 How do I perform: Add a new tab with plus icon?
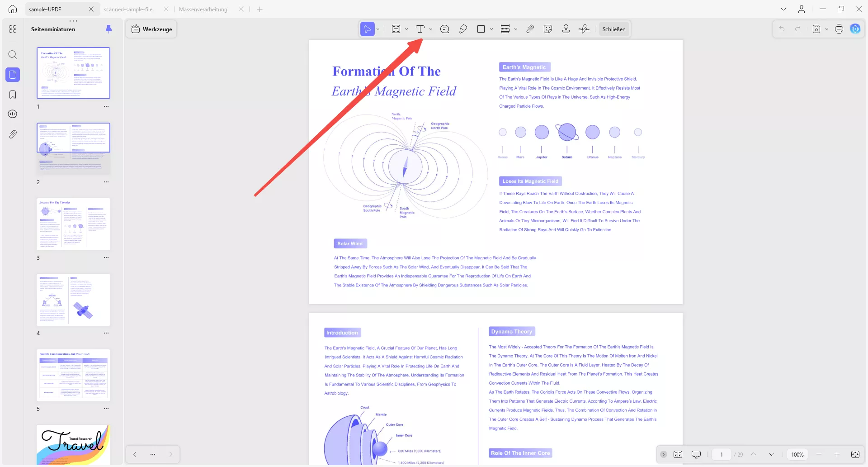tap(260, 9)
